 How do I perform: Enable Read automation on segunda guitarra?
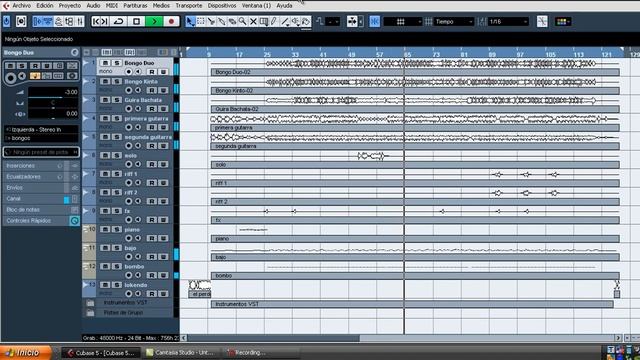click(152, 146)
